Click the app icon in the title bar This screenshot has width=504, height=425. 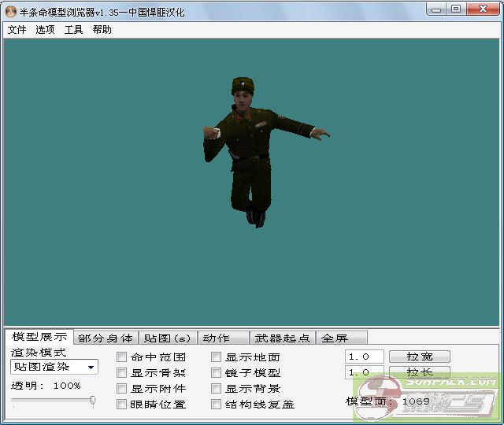[11, 9]
